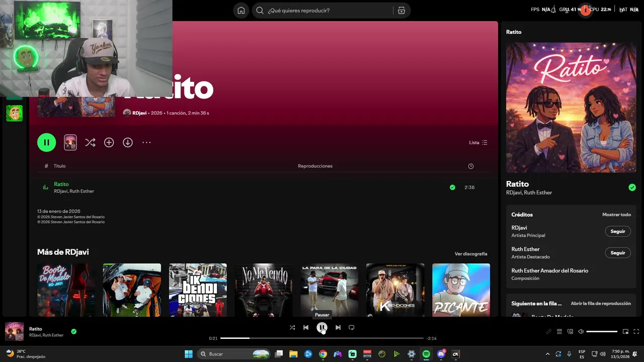Click the clock duration column icon

(471, 166)
